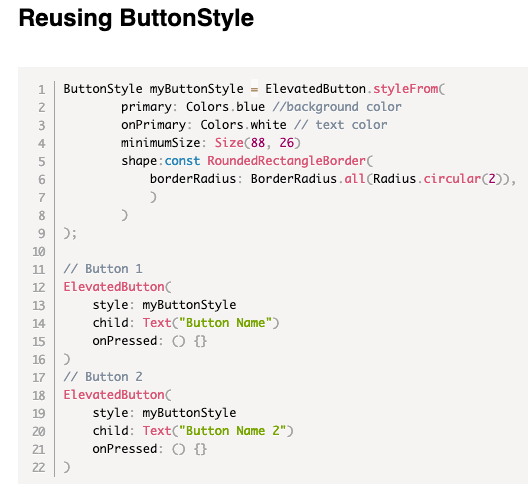Screen dimensions: 528x484
Task: Click "ButtonStyle myButtonStyle" on code line 1
Action: [x=153, y=89]
